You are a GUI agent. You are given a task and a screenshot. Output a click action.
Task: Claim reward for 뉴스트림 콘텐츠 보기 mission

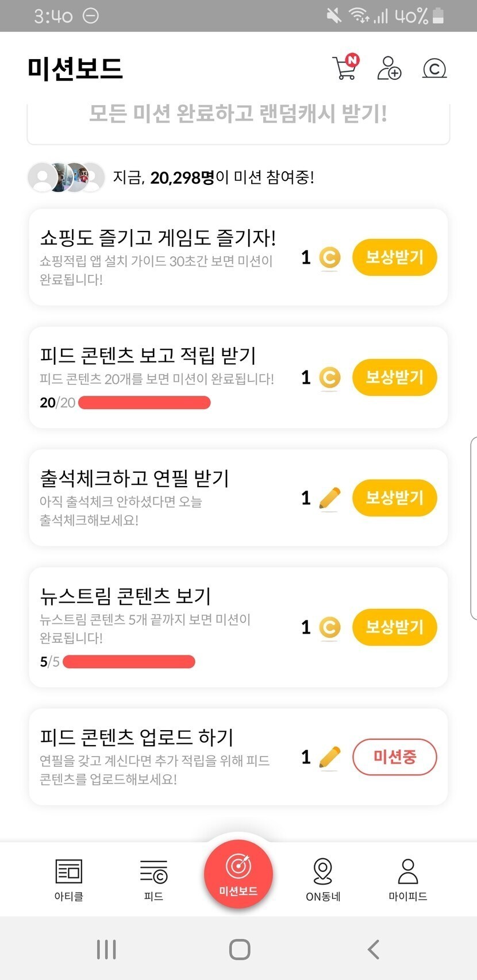pyautogui.click(x=394, y=627)
